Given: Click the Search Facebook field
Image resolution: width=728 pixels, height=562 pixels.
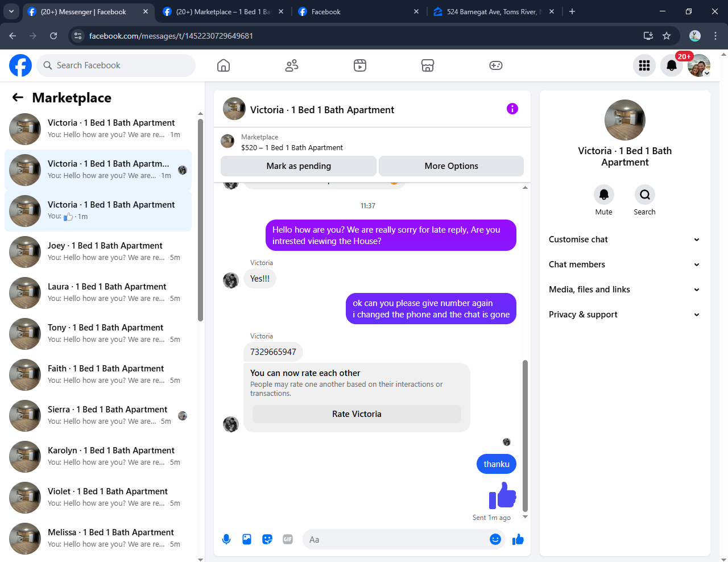Looking at the screenshot, I should [x=116, y=65].
